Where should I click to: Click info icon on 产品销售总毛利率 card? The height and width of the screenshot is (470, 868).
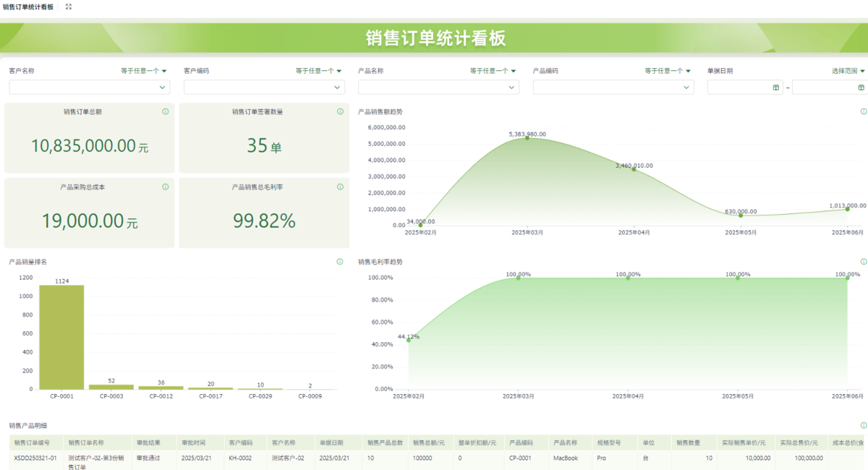340,187
